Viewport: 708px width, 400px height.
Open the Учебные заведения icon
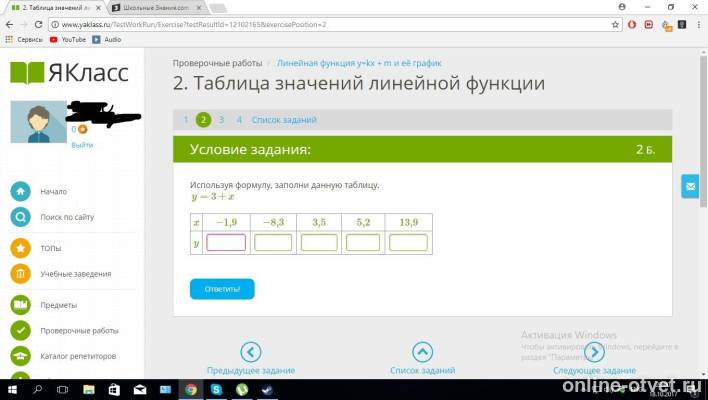20,274
